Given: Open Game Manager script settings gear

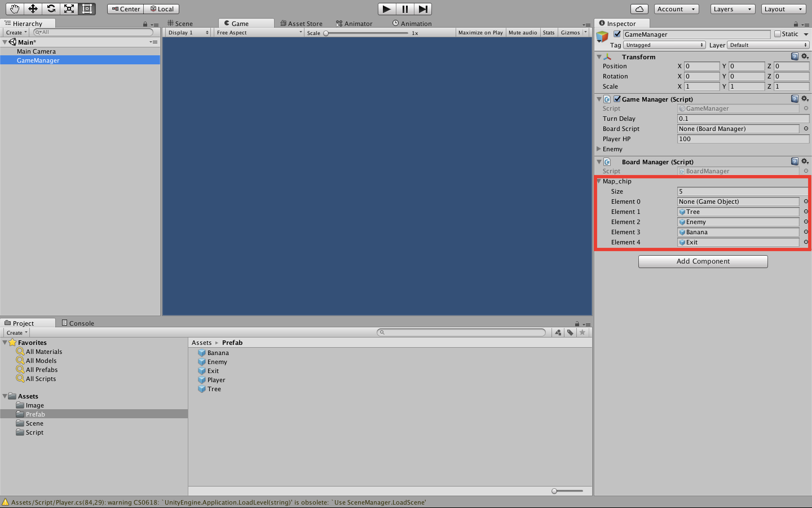Looking at the screenshot, I should point(805,99).
